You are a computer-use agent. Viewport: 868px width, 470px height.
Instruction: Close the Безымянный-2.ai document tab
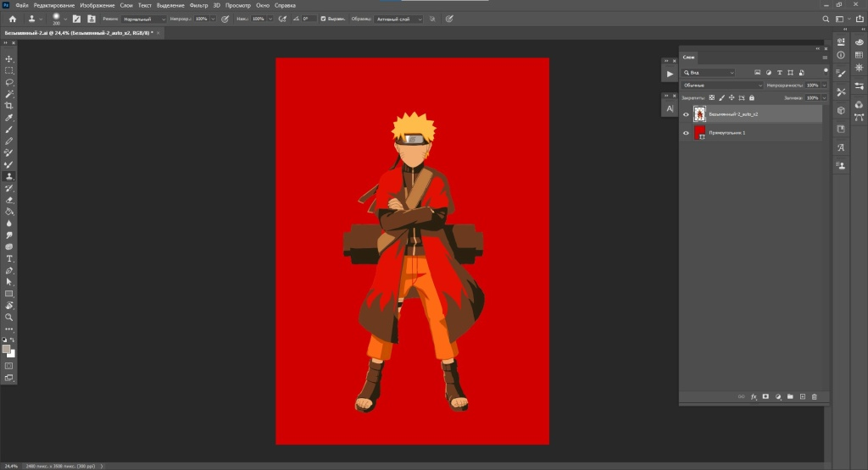click(158, 33)
